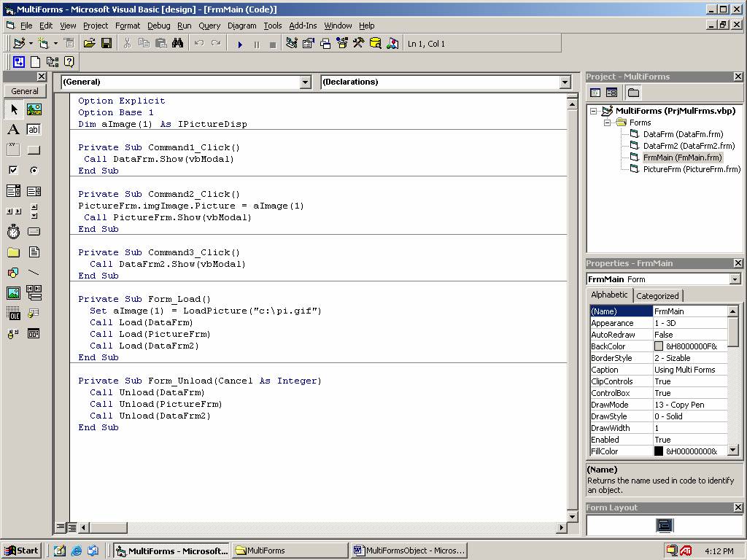This screenshot has height=560, width=747.
Task: Open the Object Browser toolbar icon
Action: (341, 44)
